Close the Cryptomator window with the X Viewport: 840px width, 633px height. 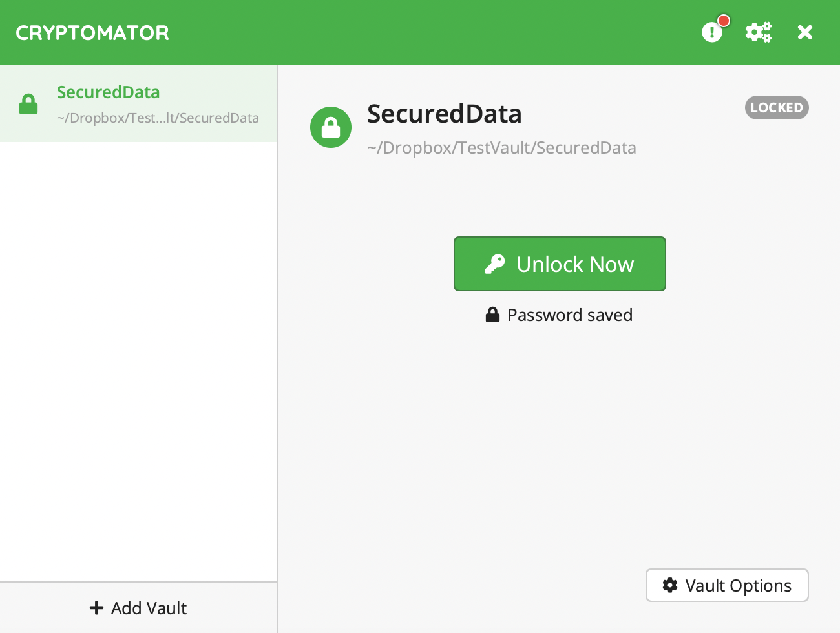click(x=805, y=32)
